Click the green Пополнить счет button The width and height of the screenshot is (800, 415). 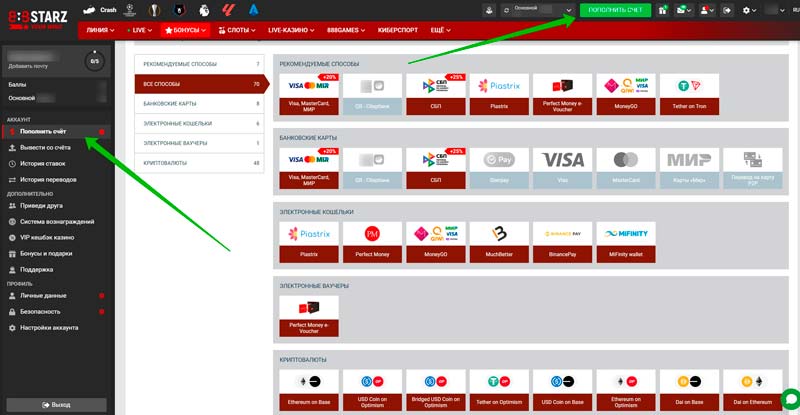pos(615,10)
